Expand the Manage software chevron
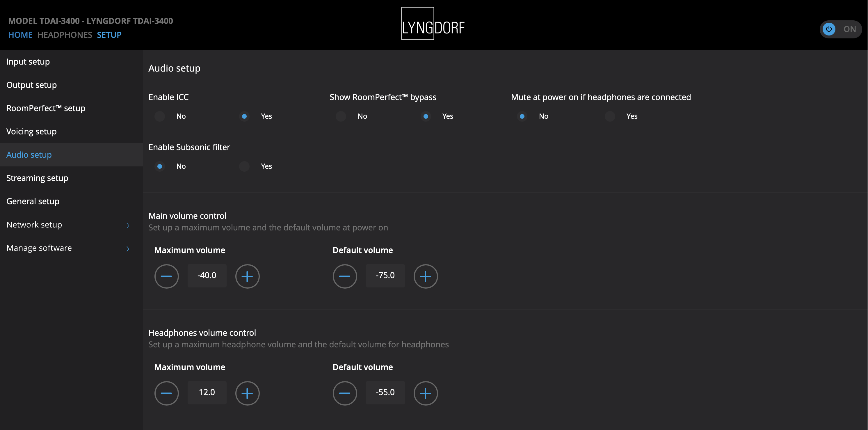This screenshot has width=868, height=430. pos(128,248)
